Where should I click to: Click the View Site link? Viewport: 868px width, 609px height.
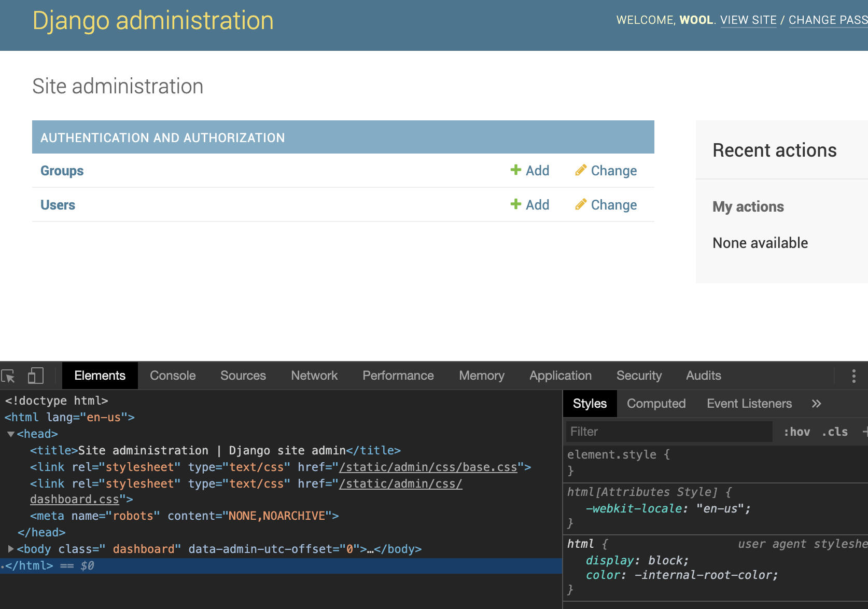pyautogui.click(x=748, y=20)
